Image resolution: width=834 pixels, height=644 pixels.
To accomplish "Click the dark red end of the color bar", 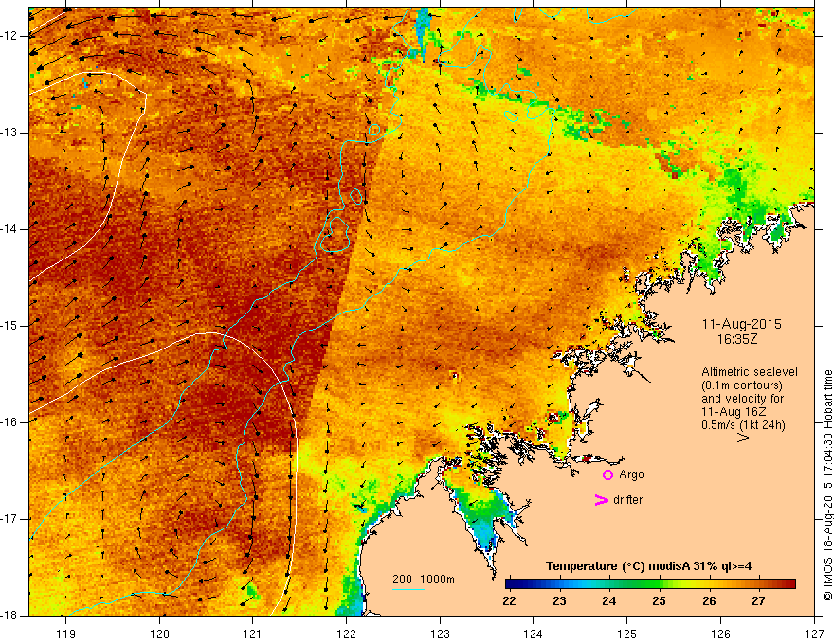I will pos(792,584).
